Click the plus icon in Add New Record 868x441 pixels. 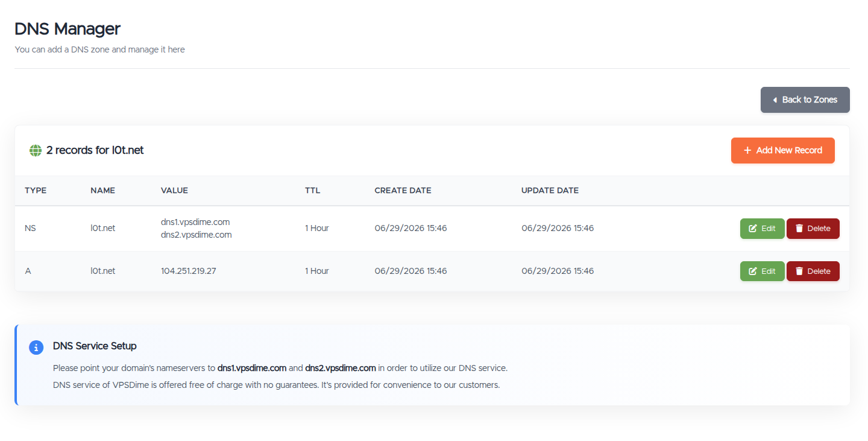click(747, 150)
